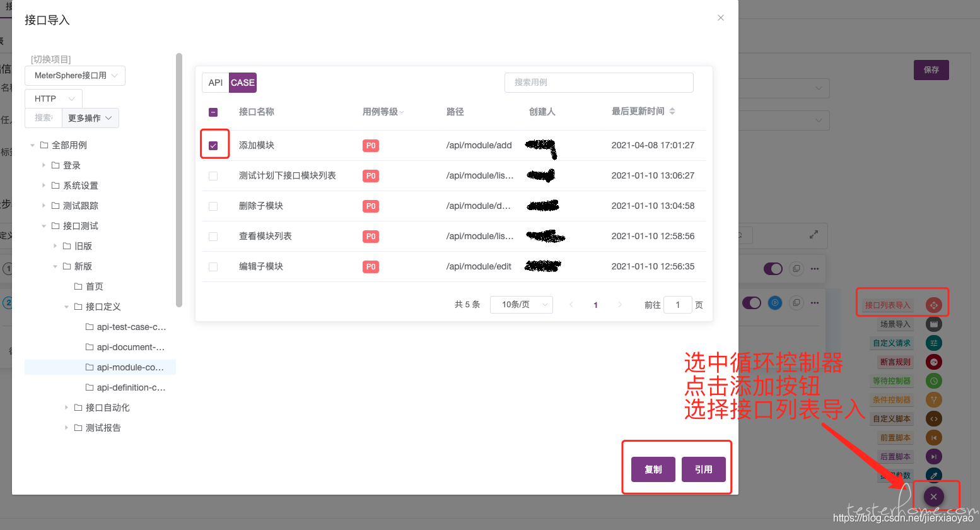
Task: Collapse the 新版 tree node
Action: pyautogui.click(x=55, y=266)
